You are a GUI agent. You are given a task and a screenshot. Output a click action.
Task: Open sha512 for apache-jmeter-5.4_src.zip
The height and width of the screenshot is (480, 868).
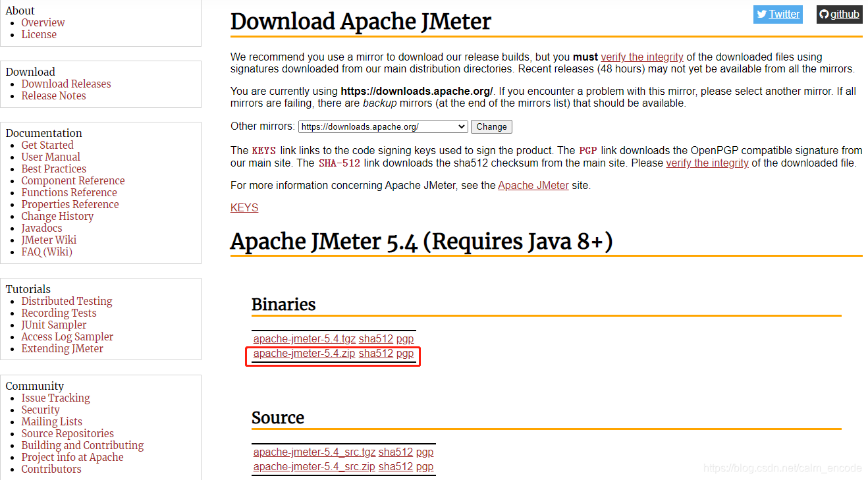point(396,467)
